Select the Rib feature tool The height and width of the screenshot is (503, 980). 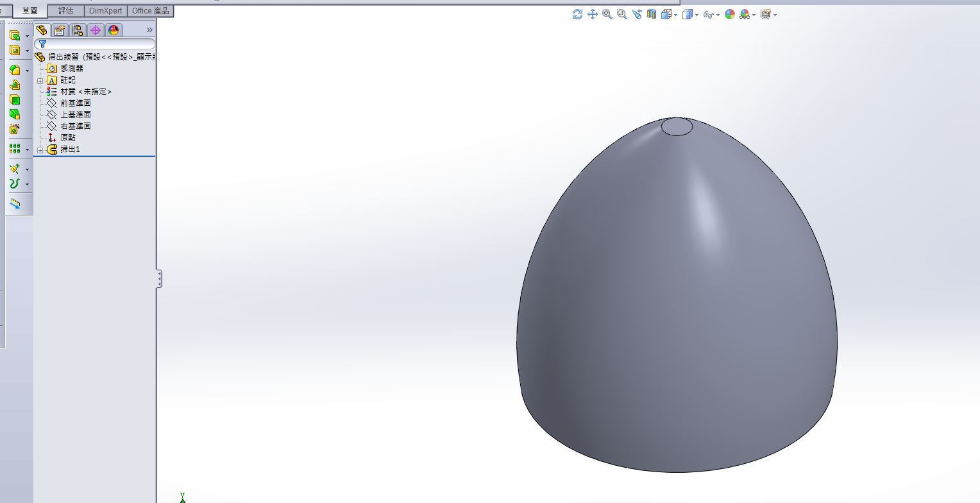[x=15, y=85]
